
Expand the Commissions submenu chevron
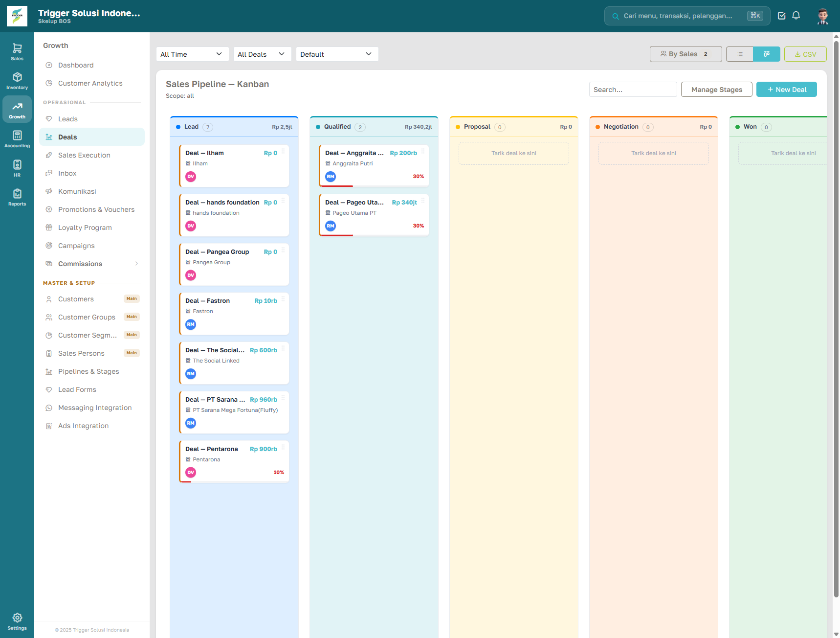click(136, 264)
